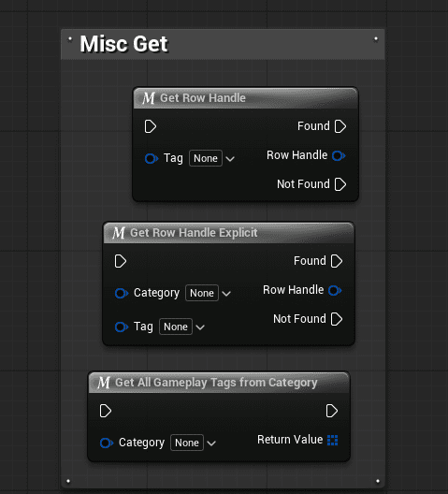Click the Get Row Handle input execution pin
Viewport: 448px width, 494px height.
tap(151, 126)
